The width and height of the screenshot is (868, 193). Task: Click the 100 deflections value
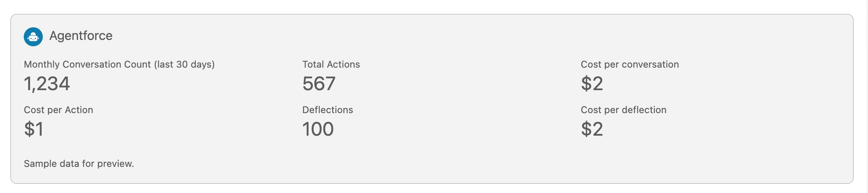318,129
